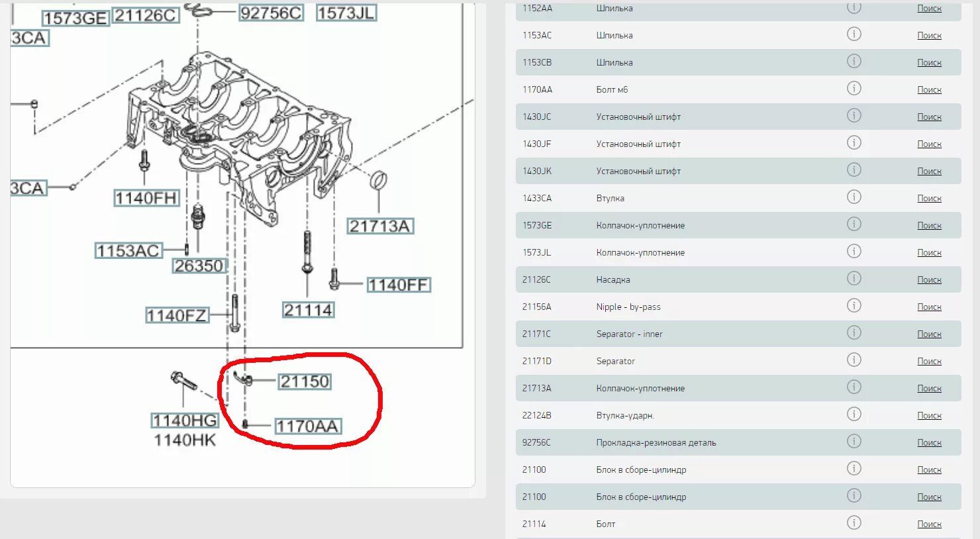Select part number 21156A in list
Screen dimensions: 980x539
coord(536,307)
